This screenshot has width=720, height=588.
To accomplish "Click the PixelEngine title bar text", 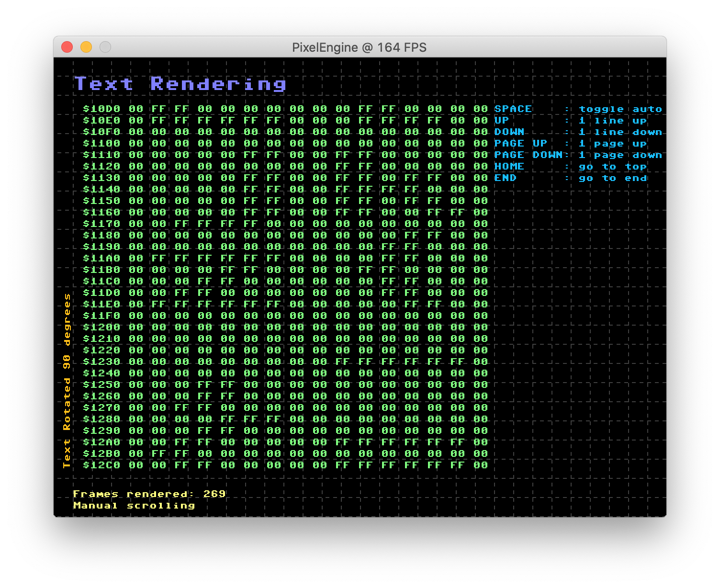I will (359, 47).
